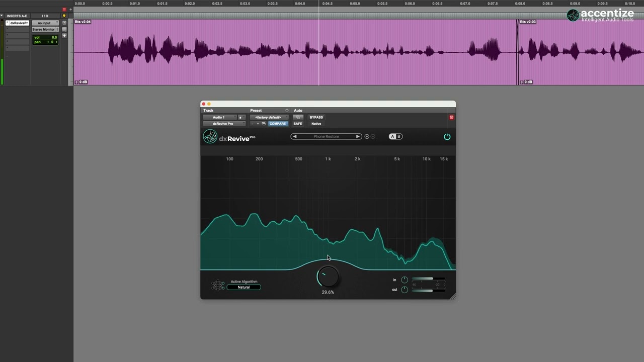Click the next setting plus button

click(x=258, y=124)
